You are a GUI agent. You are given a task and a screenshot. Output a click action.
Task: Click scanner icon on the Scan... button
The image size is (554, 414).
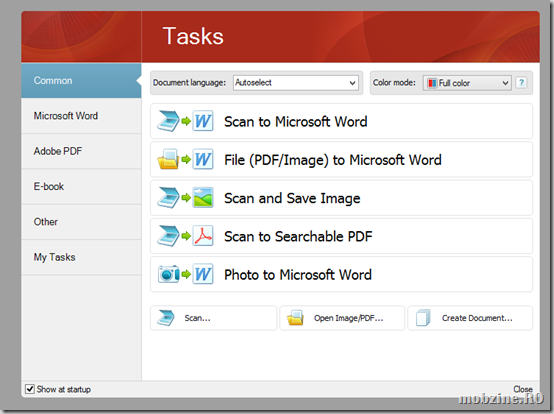166,318
